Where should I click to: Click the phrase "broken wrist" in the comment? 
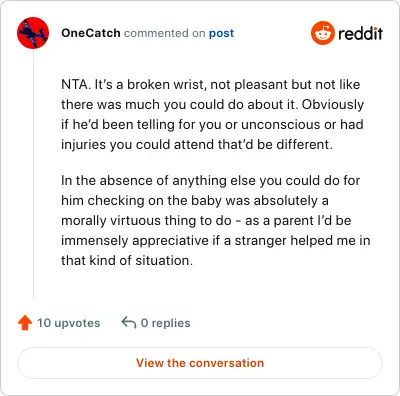click(168, 84)
